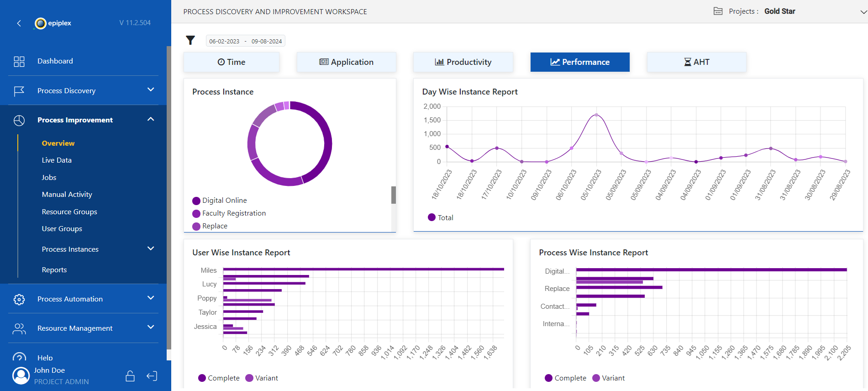This screenshot has width=868, height=391.
Task: Select the Performance tab
Action: tap(580, 62)
